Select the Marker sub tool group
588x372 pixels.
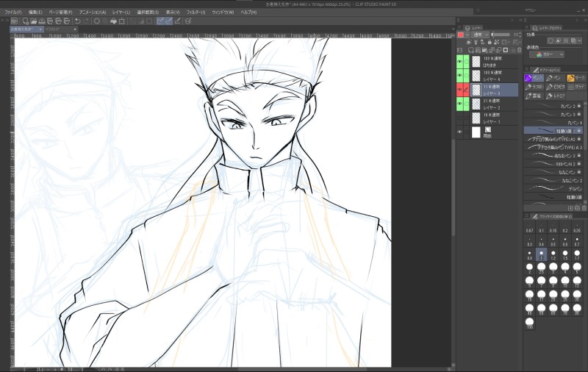click(x=576, y=77)
